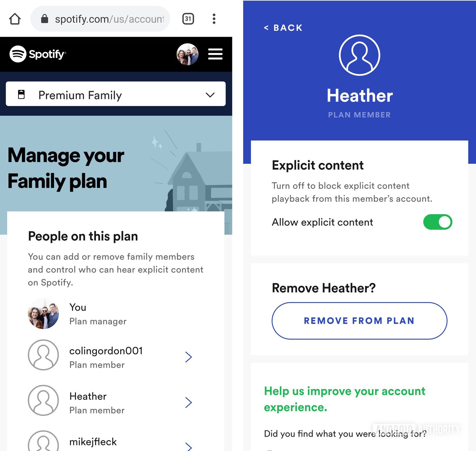Screen dimensions: 476x451
Task: Click the back arrow icon on member page
Action: click(x=264, y=28)
